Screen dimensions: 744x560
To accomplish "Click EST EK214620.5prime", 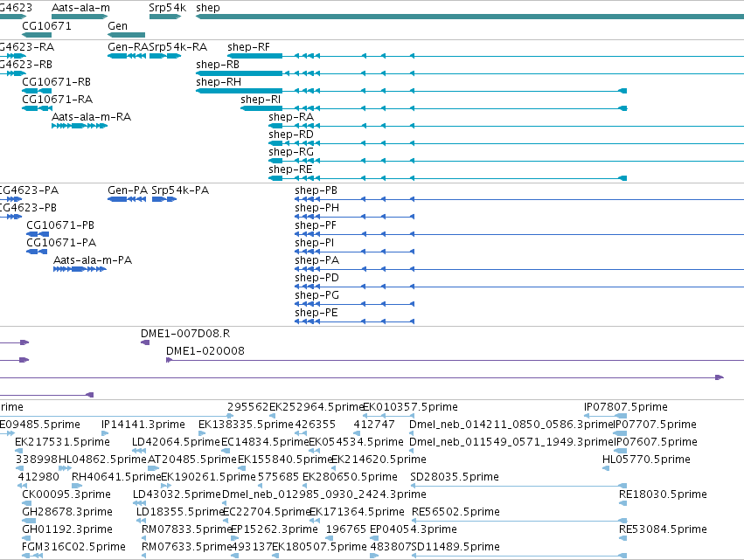I will coord(379,460).
